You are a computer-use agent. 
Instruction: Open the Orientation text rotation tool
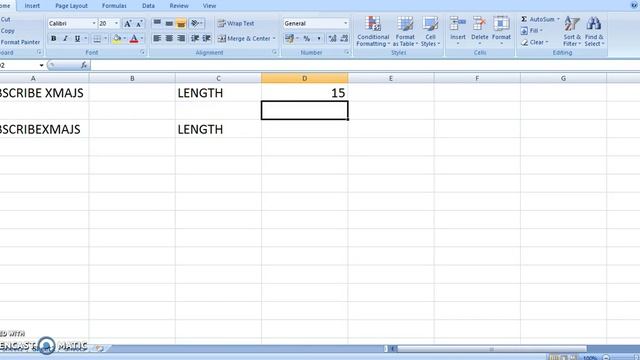(195, 23)
